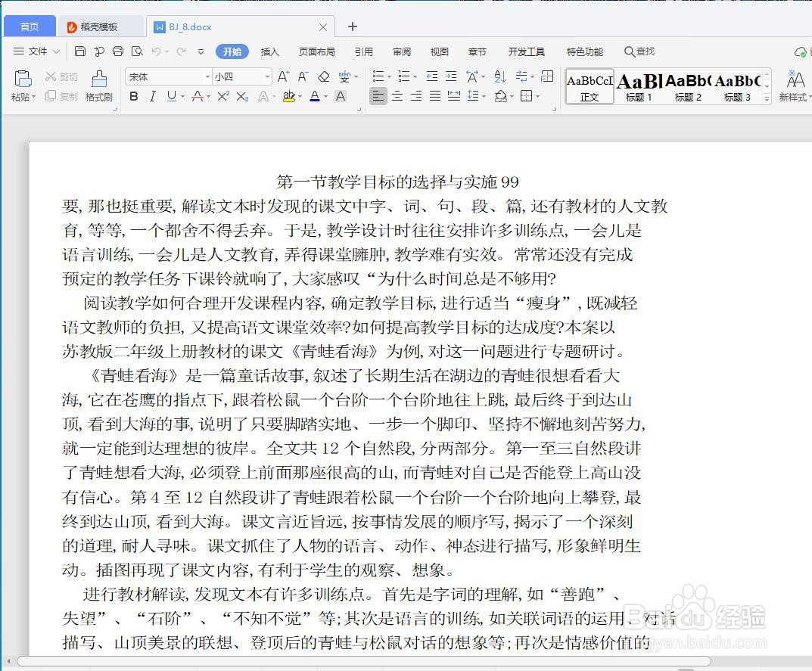Click the subscript icon

[x=242, y=95]
